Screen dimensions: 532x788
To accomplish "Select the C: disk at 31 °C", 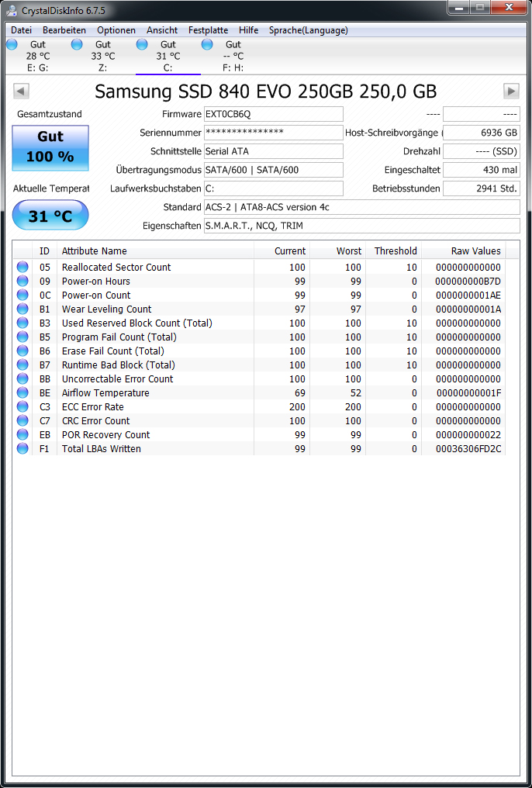I will tap(168, 56).
